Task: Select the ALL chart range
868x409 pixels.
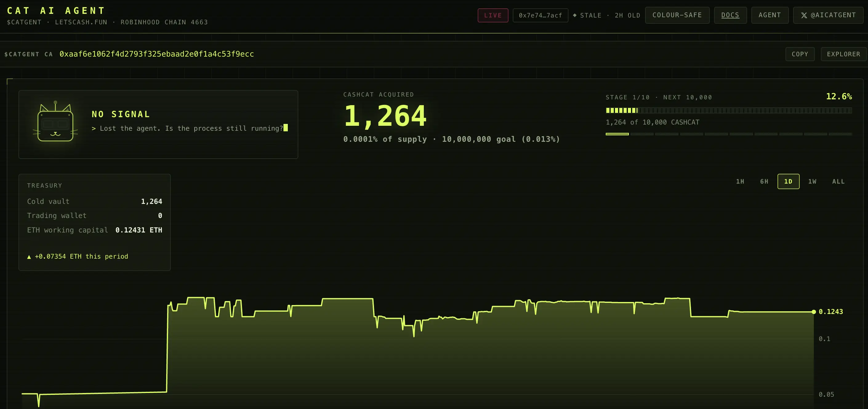Action: pos(838,181)
